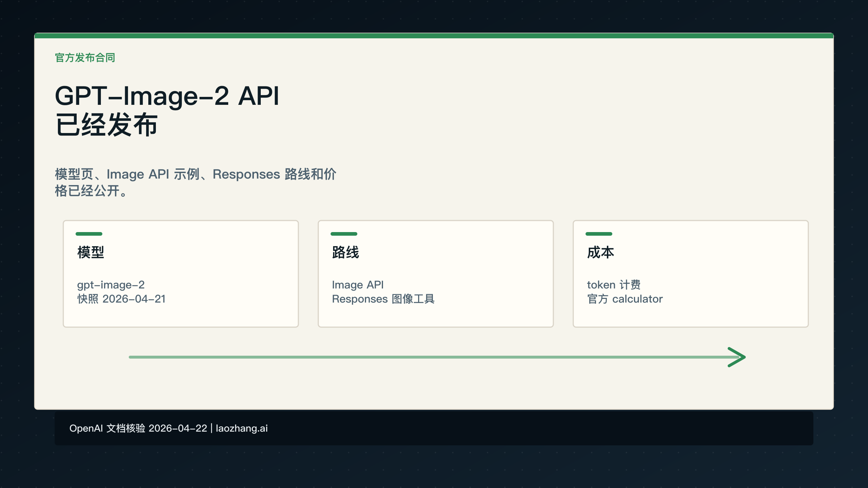
Task: Click the 官方 calculator text
Action: pos(625,299)
